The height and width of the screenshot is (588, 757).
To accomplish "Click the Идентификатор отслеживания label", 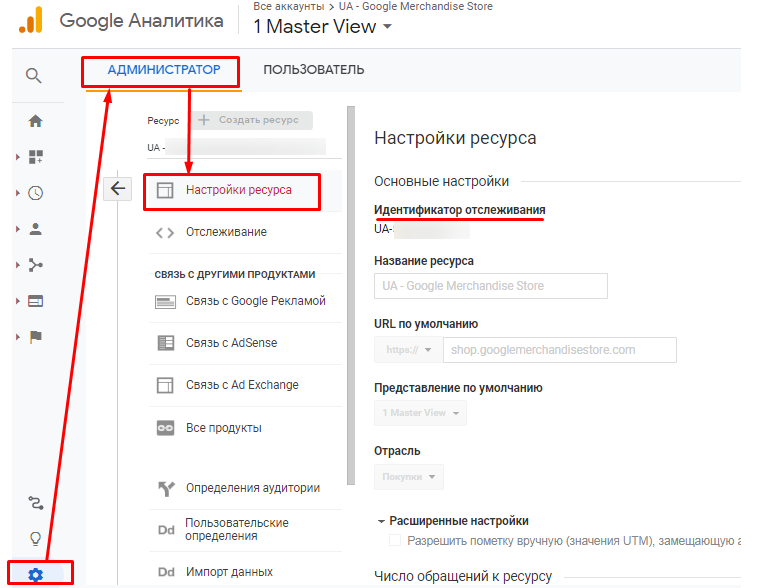I will [x=460, y=210].
